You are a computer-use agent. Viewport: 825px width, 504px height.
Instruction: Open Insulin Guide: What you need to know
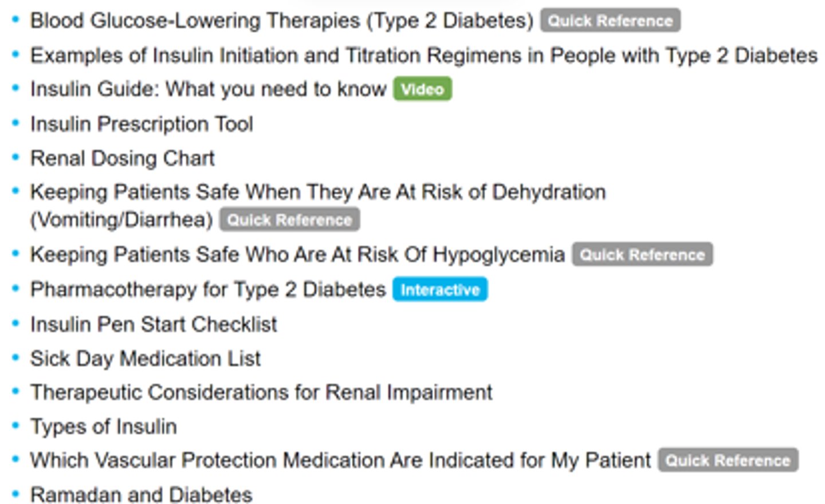208,89
